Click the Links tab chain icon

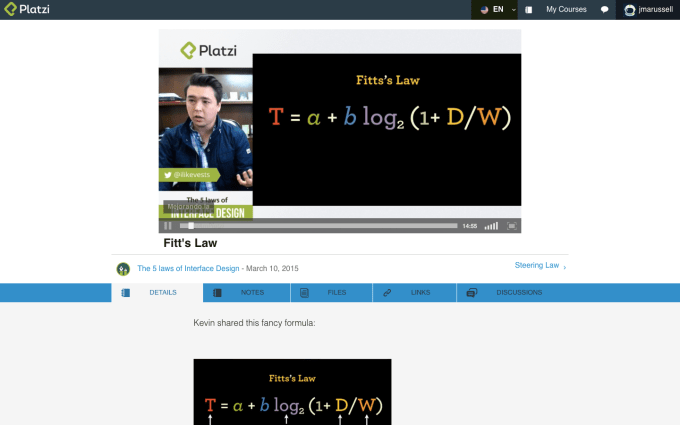coord(387,293)
